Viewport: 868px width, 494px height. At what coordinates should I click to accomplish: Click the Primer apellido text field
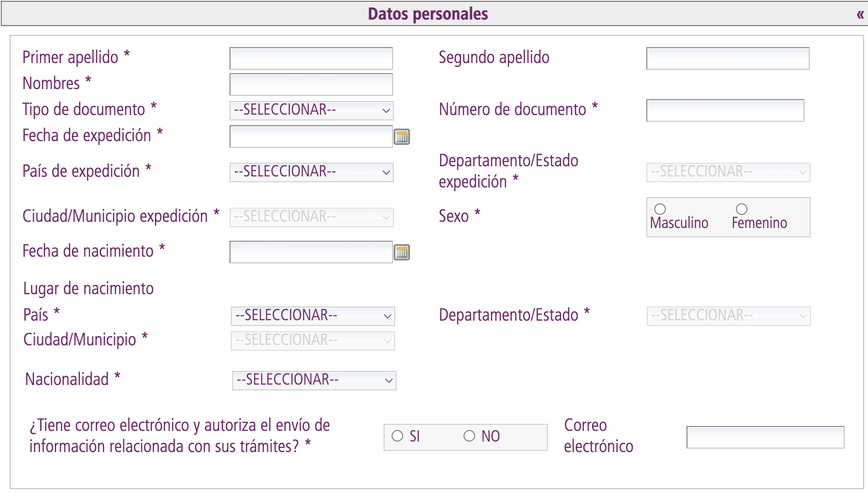click(x=311, y=58)
